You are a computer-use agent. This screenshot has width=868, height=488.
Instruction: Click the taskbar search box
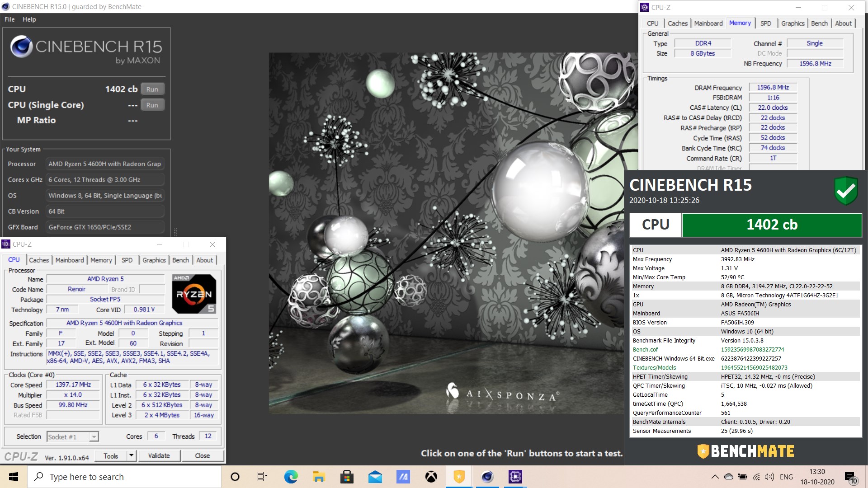pos(124,477)
